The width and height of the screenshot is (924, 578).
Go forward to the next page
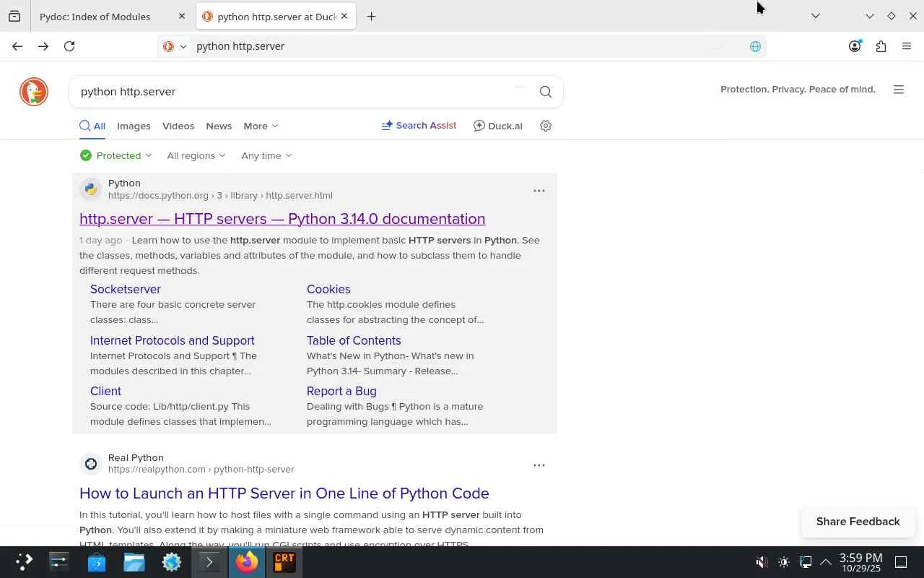(43, 46)
